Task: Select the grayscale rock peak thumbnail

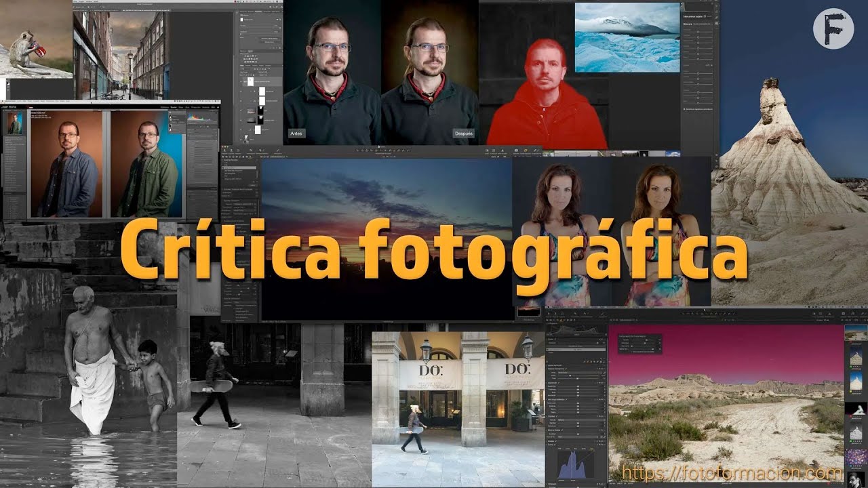Action: (x=856, y=432)
